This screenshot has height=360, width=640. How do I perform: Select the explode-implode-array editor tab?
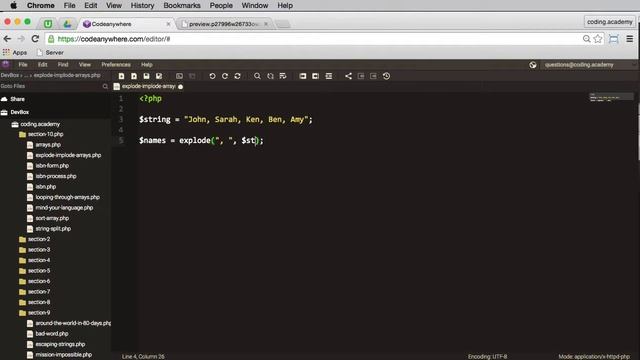(148, 86)
